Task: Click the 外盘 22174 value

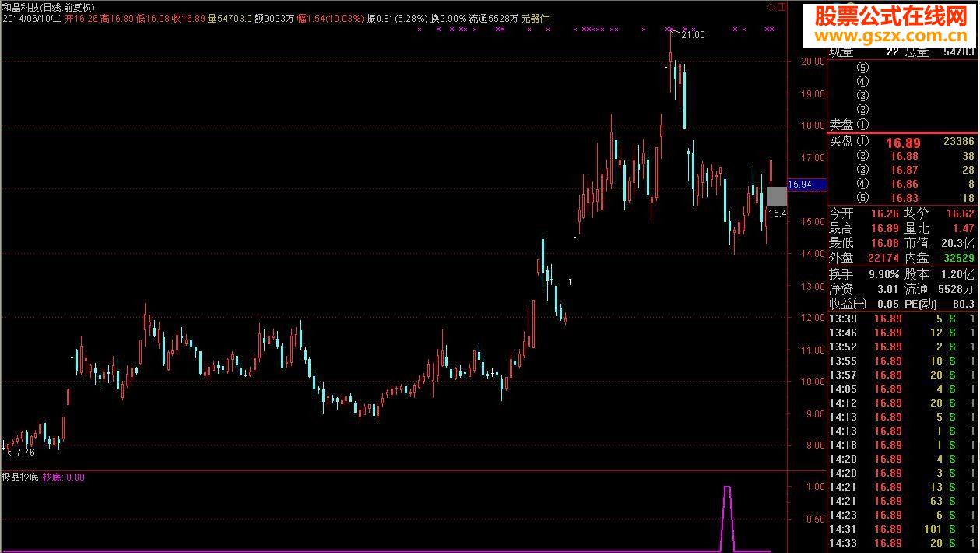Action: click(x=883, y=258)
